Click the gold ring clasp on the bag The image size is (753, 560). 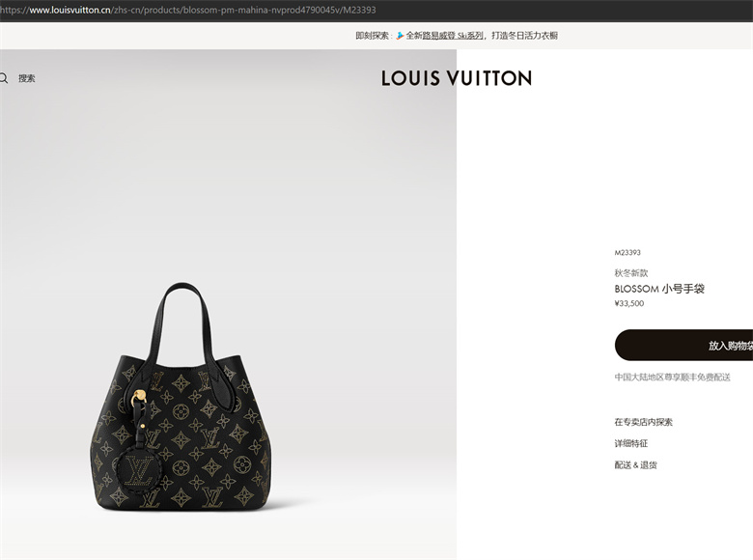click(139, 397)
